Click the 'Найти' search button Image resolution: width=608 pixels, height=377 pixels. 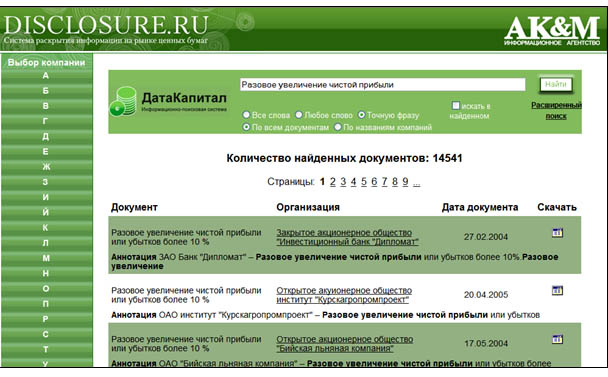[x=556, y=84]
